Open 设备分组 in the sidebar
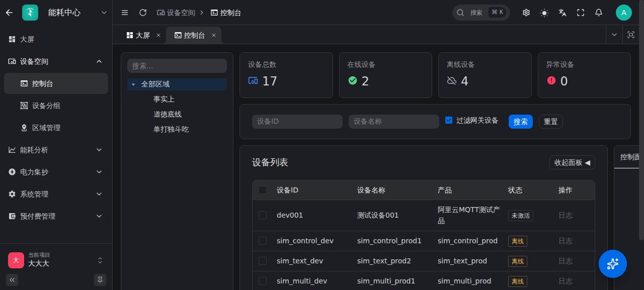 click(x=56, y=106)
